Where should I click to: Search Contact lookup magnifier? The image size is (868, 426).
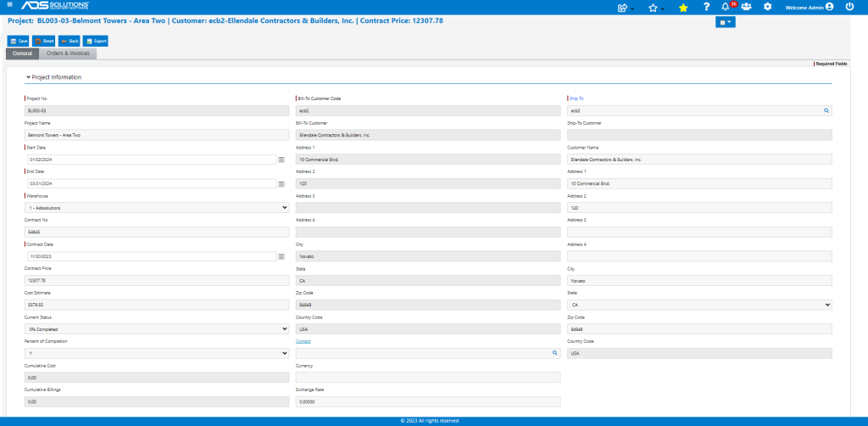point(554,352)
